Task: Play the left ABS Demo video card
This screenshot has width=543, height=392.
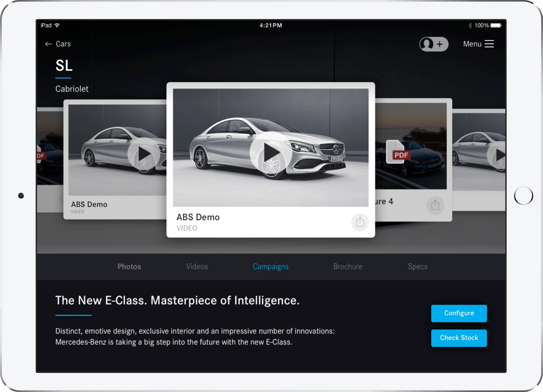Action: click(144, 154)
